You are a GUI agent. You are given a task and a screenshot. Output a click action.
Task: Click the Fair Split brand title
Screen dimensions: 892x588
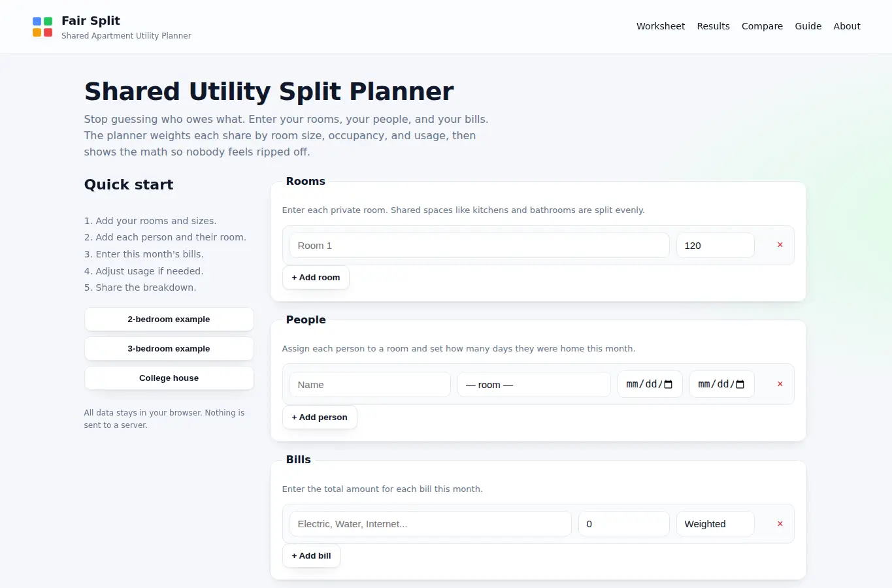coord(91,20)
